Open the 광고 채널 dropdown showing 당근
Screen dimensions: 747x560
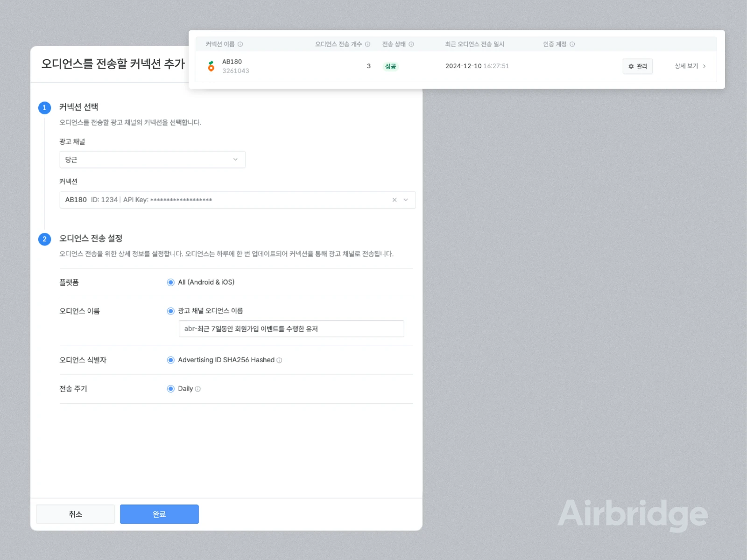pos(152,160)
